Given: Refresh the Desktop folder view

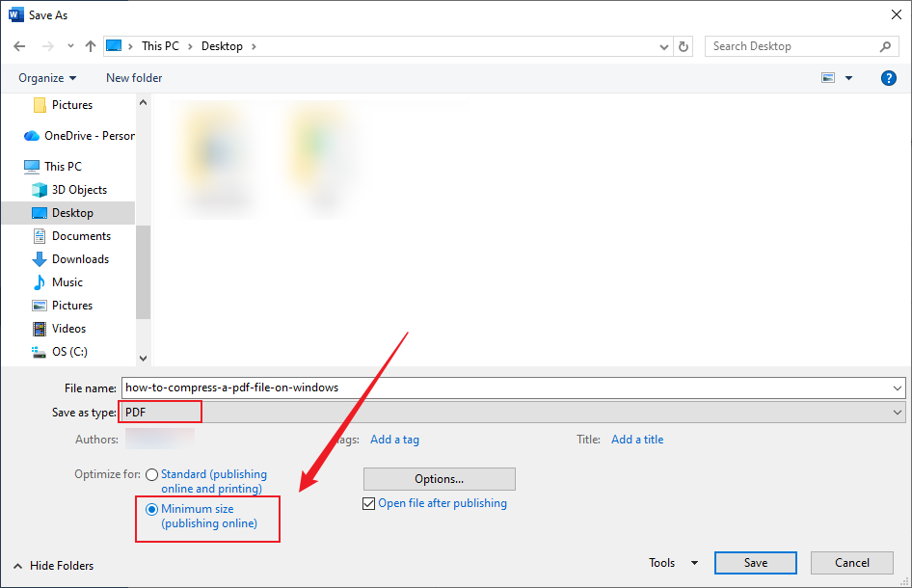Looking at the screenshot, I should pos(684,45).
